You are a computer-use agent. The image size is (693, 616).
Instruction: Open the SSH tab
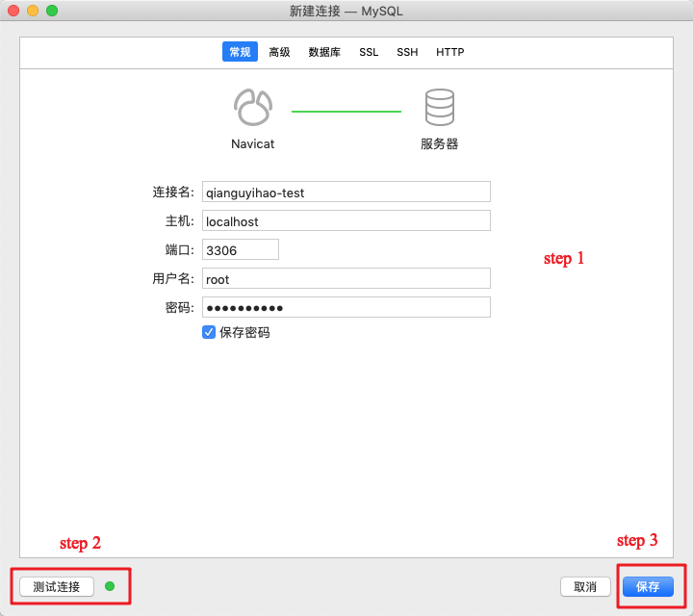pos(407,52)
